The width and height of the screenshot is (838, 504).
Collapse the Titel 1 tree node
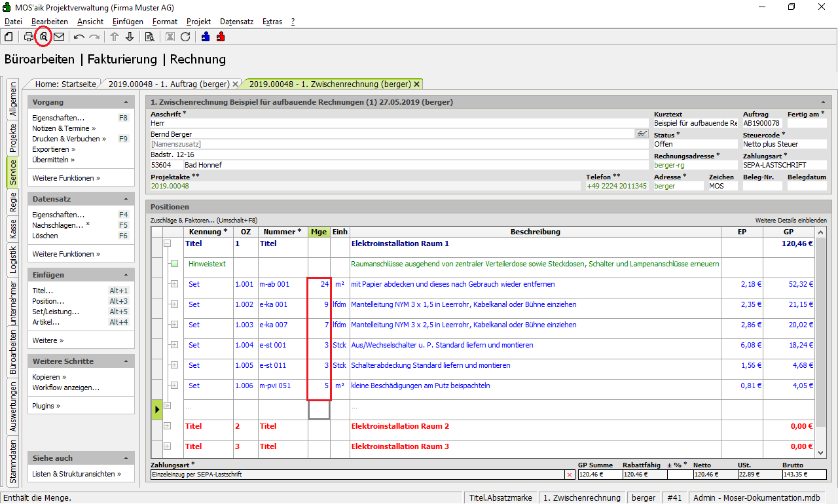coord(168,243)
